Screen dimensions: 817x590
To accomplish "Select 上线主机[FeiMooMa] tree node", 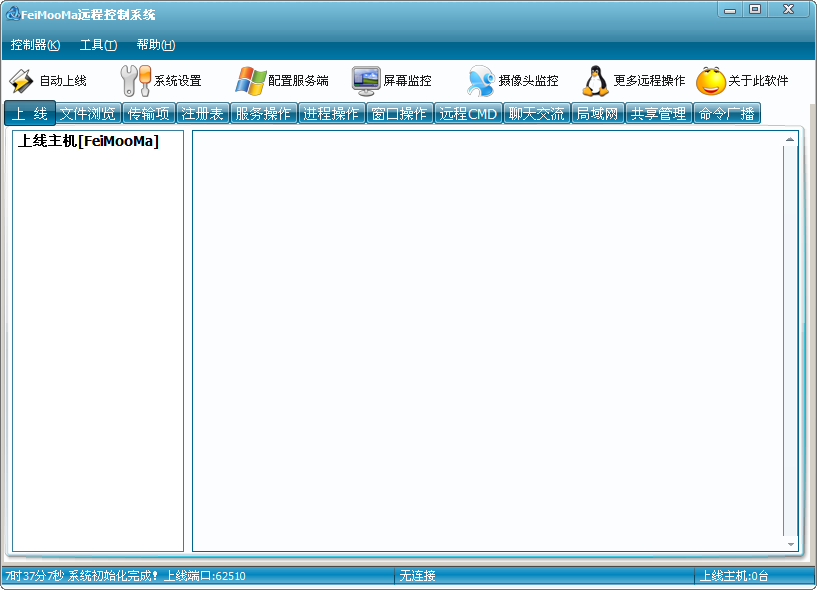I will click(x=88, y=142).
